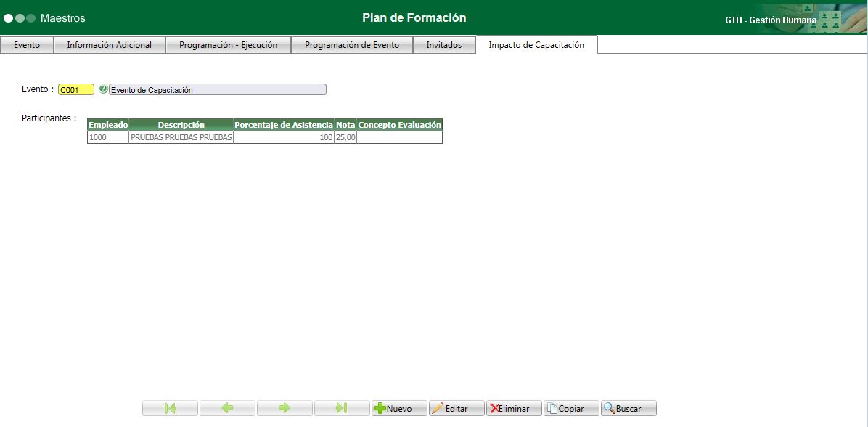
Task: Sort by Porcentaje de Asistencia column header
Action: tap(284, 125)
